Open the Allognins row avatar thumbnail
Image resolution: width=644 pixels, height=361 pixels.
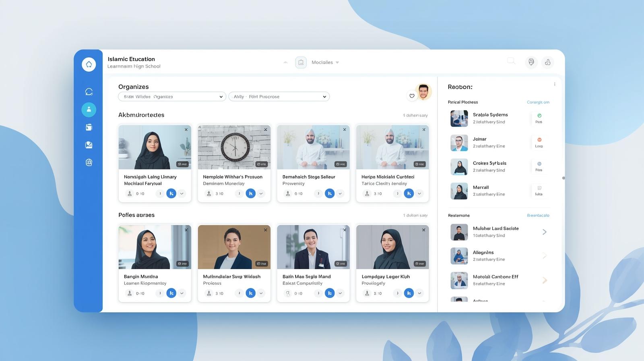tap(459, 256)
